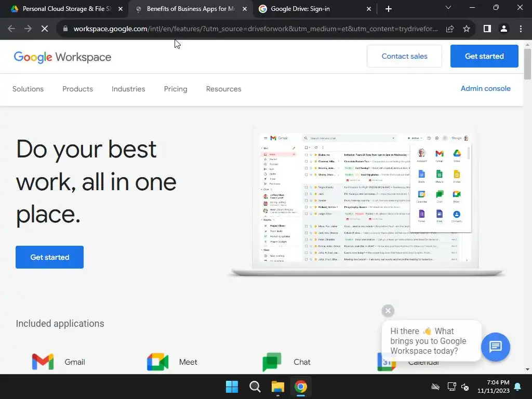Share this page from address bar
The width and height of the screenshot is (532, 399).
(x=450, y=29)
